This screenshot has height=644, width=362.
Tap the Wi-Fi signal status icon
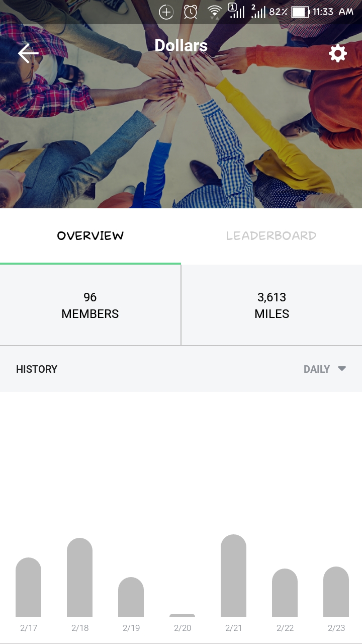click(x=215, y=12)
